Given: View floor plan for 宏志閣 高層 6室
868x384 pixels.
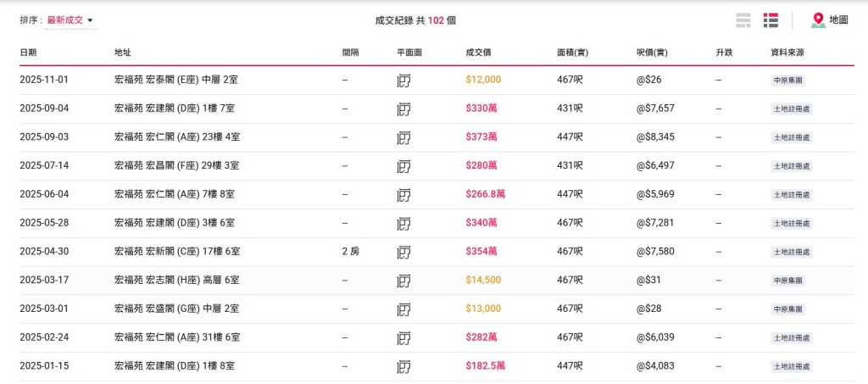Looking at the screenshot, I should click(404, 281).
